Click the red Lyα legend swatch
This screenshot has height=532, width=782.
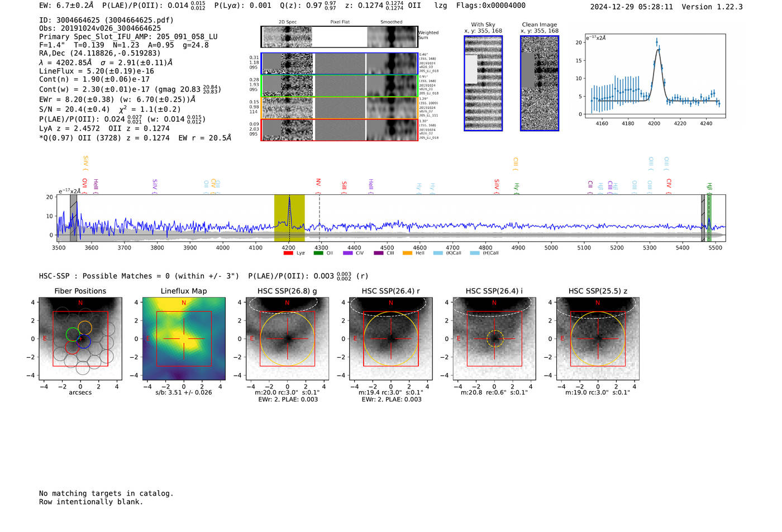[x=288, y=253]
